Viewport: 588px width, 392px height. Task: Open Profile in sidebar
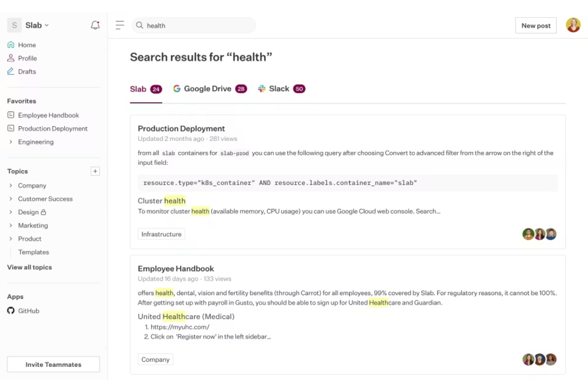point(27,58)
